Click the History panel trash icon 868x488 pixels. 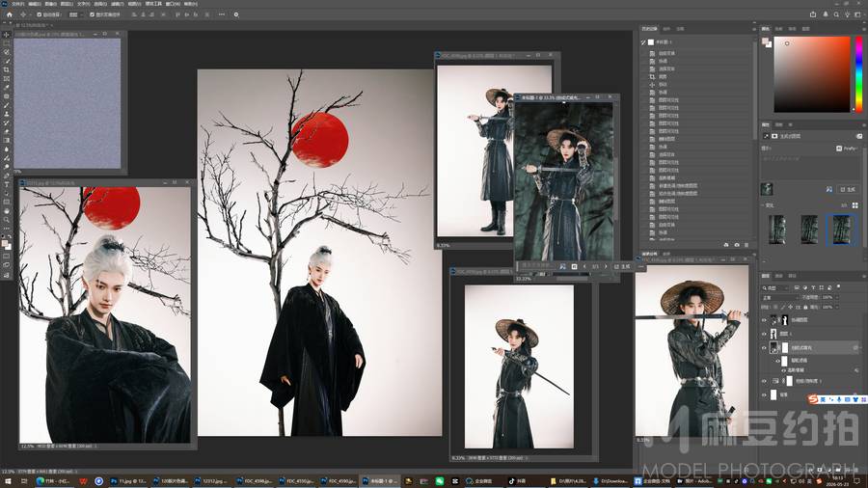coord(746,245)
